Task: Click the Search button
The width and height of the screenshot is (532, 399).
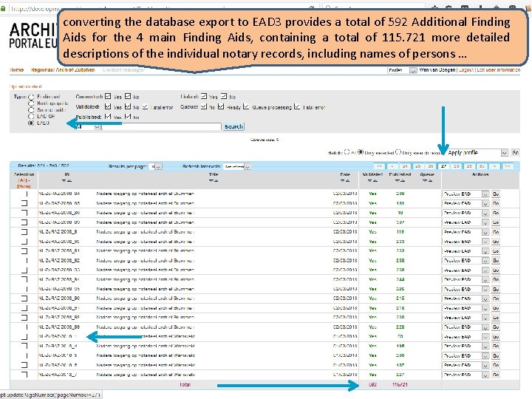Action: point(233,126)
